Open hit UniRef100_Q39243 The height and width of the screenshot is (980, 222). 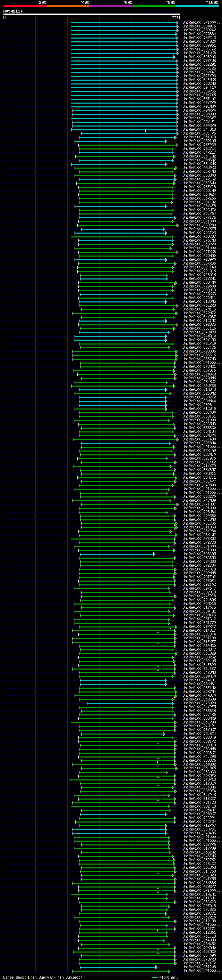click(199, 38)
